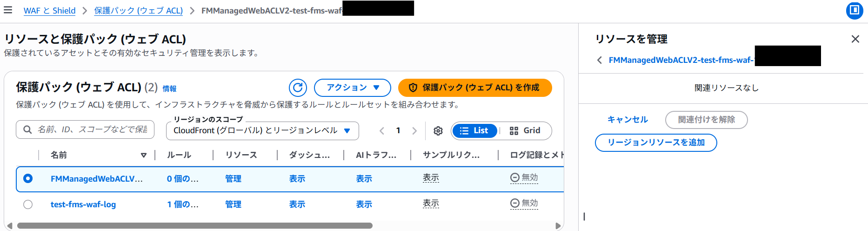Image resolution: width=868 pixels, height=231 pixels.
Task: Navigate to 保護パック (ウェブ ACL) breadcrumb
Action: click(x=138, y=11)
